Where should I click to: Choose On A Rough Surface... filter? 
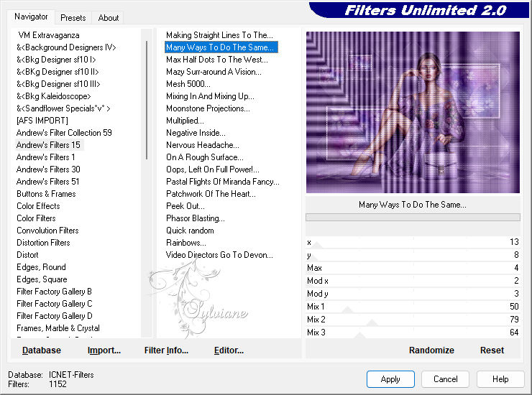pyautogui.click(x=205, y=157)
